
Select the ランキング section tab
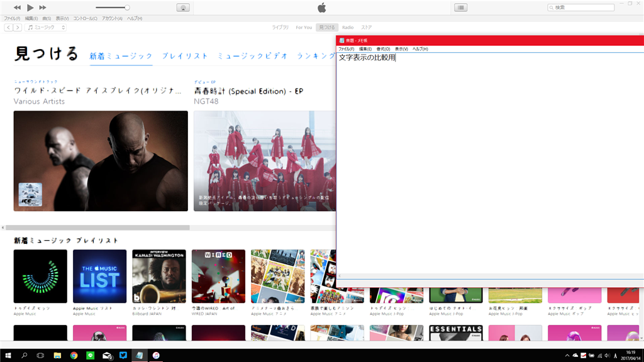316,56
